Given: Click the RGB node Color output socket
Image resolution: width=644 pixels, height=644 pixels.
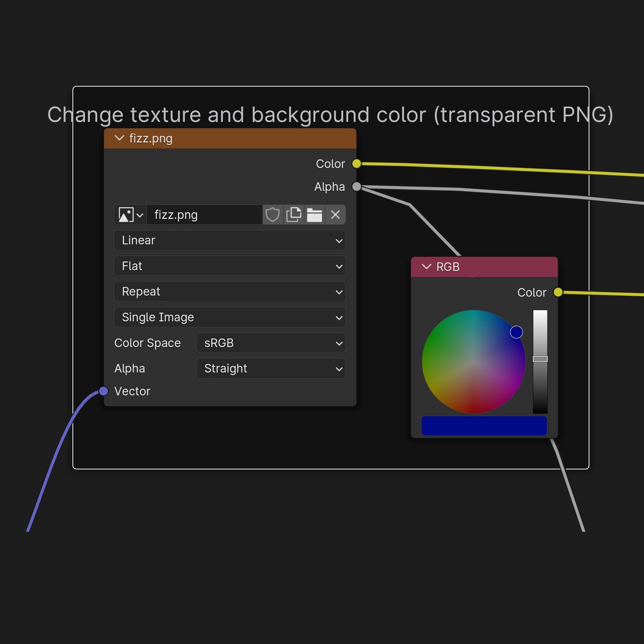Looking at the screenshot, I should click(x=558, y=292).
